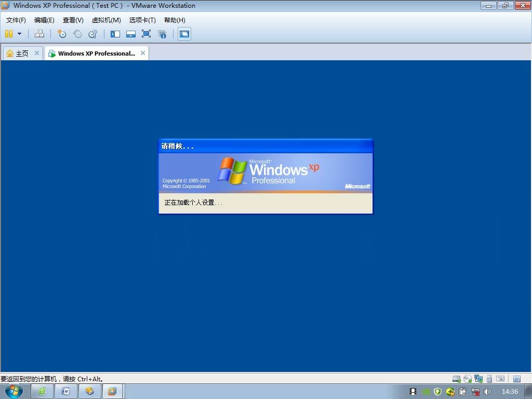Toggle the library sidebar view icon
This screenshot has height=399, width=532.
(x=115, y=34)
